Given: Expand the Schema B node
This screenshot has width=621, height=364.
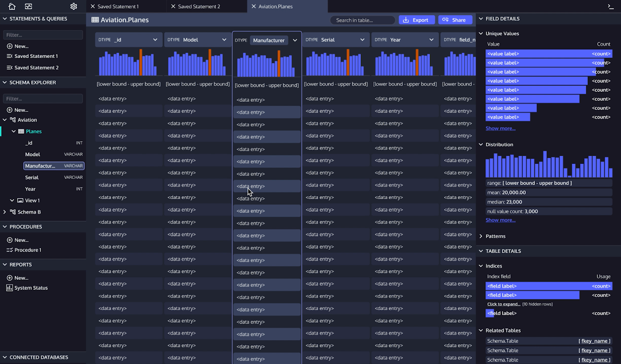Looking at the screenshot, I should click(x=5, y=212).
